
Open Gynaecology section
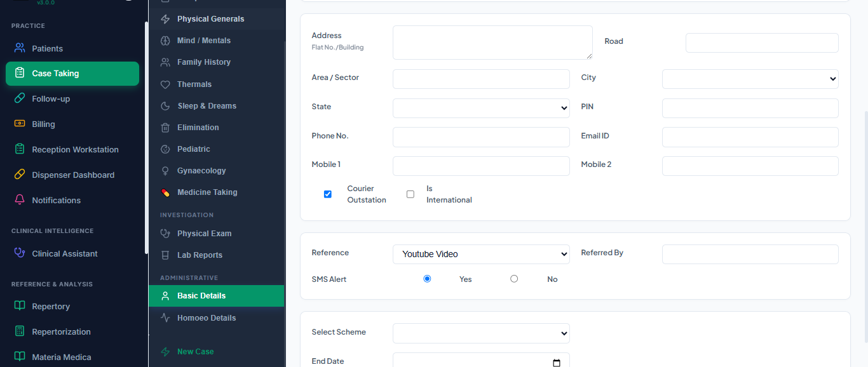[216, 171]
